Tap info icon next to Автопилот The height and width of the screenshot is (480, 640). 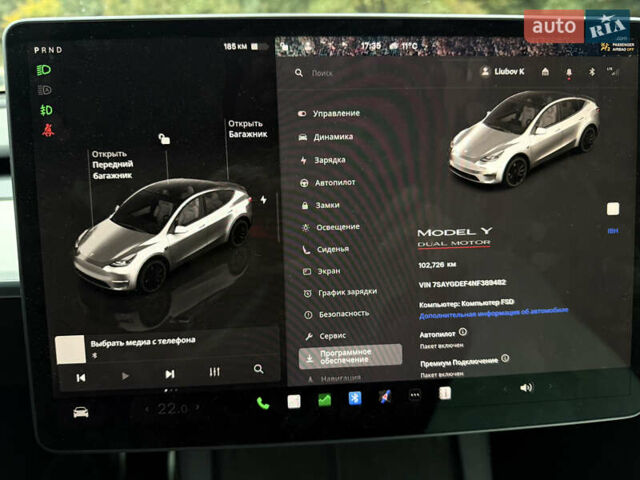(462, 332)
